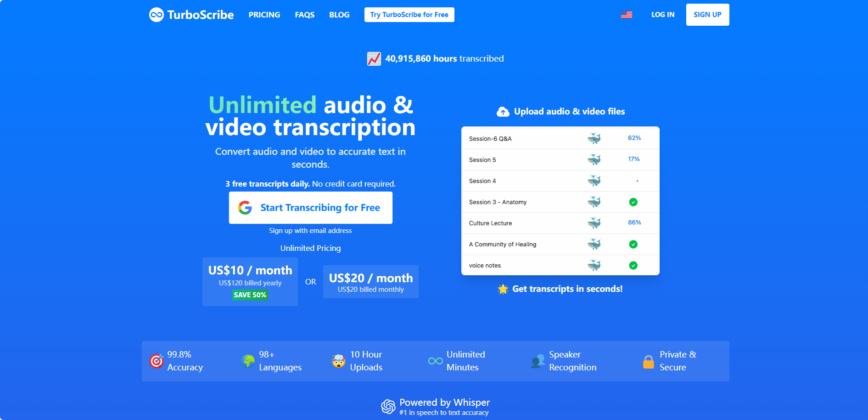The height and width of the screenshot is (420, 868).
Task: Click the whale icon in Session-6 Q&A row
Action: tap(594, 138)
